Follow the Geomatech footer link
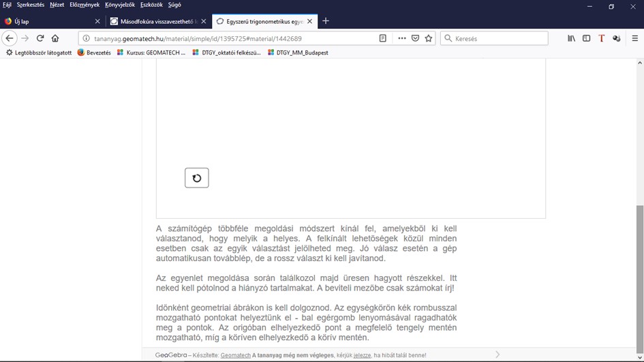 [235, 355]
